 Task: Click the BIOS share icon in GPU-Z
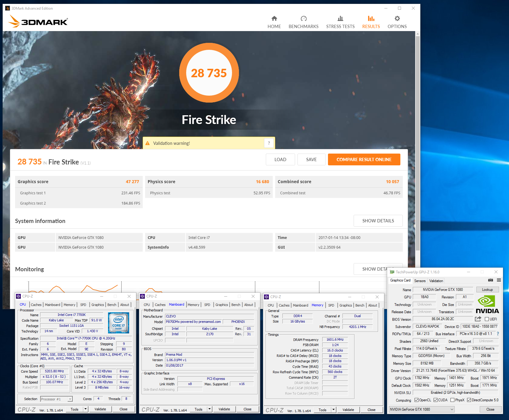tap(478, 319)
